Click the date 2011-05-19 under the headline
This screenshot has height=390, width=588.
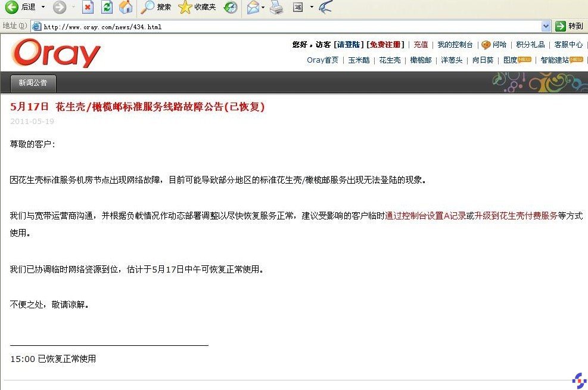point(32,121)
